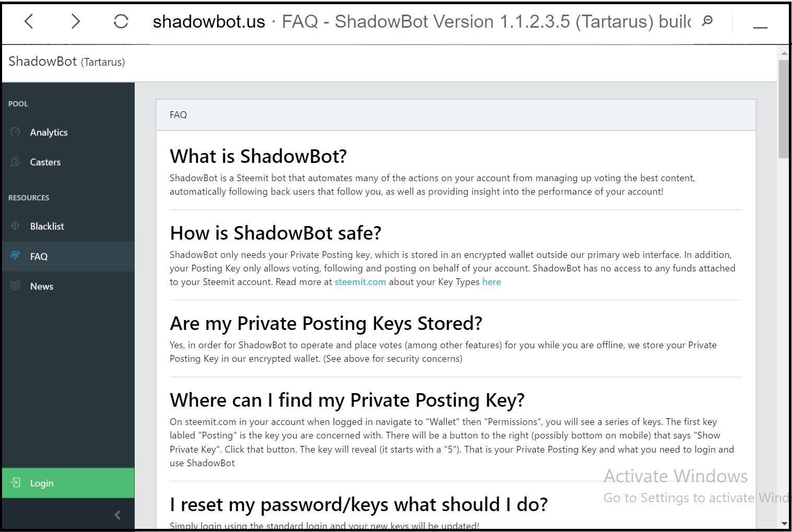Click the browser forward arrow

coord(76,21)
